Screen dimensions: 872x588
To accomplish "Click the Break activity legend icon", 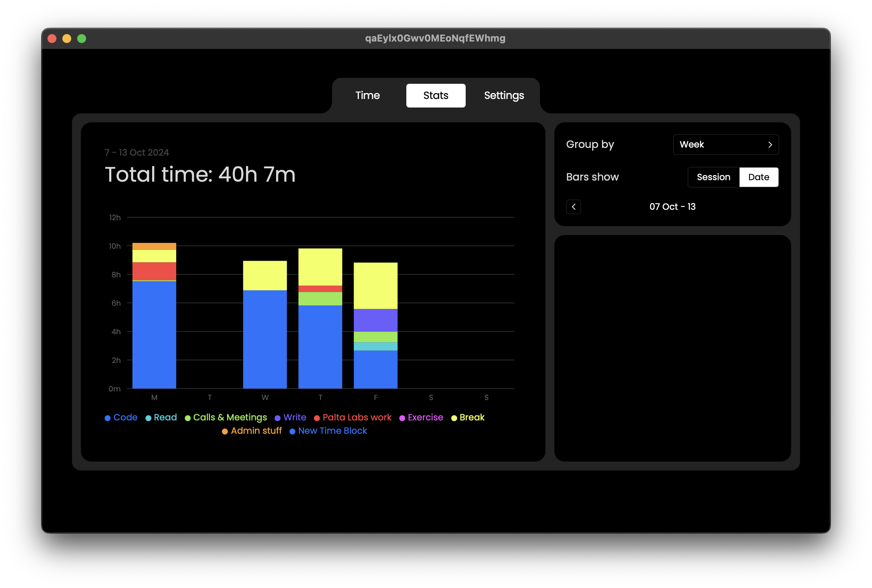I will pos(455,417).
